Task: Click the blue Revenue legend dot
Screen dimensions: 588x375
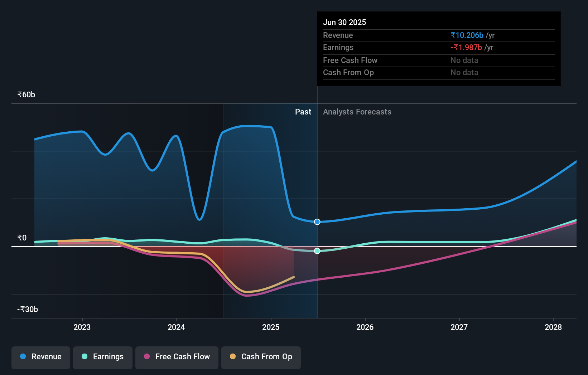Action: point(23,356)
